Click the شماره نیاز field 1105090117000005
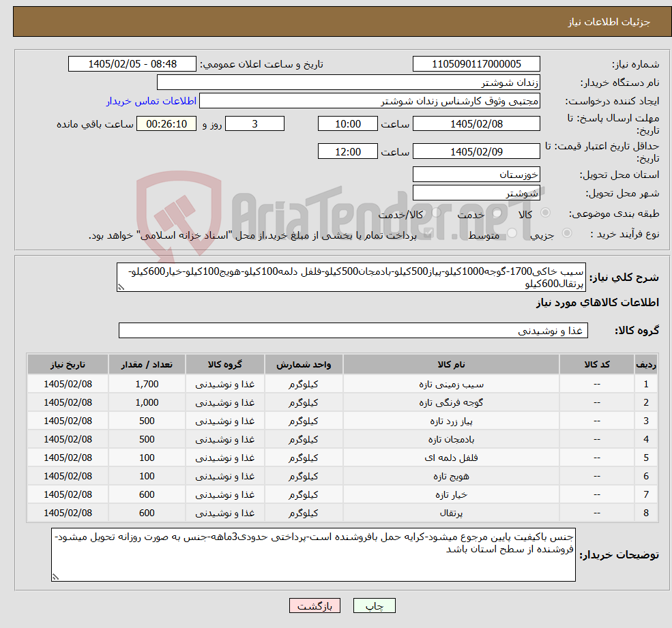This screenshot has height=628, width=672. point(476,64)
